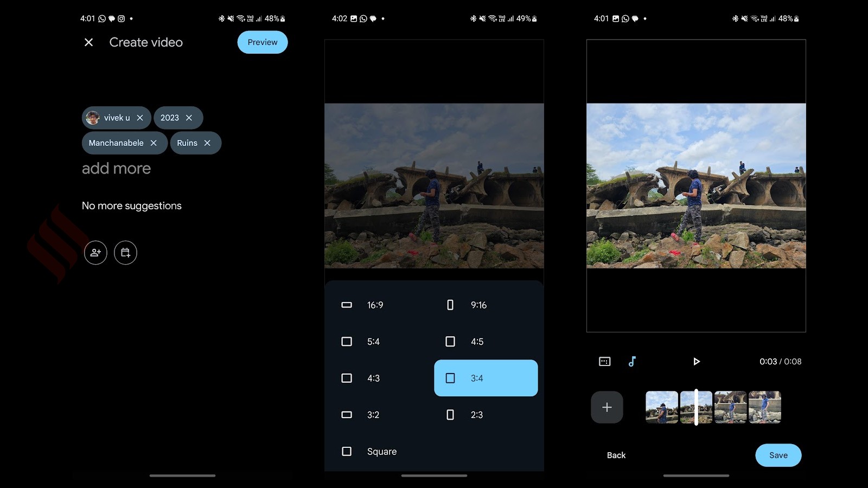Tap the Square aspect ratio icon
Image resolution: width=868 pixels, height=488 pixels.
click(x=347, y=451)
